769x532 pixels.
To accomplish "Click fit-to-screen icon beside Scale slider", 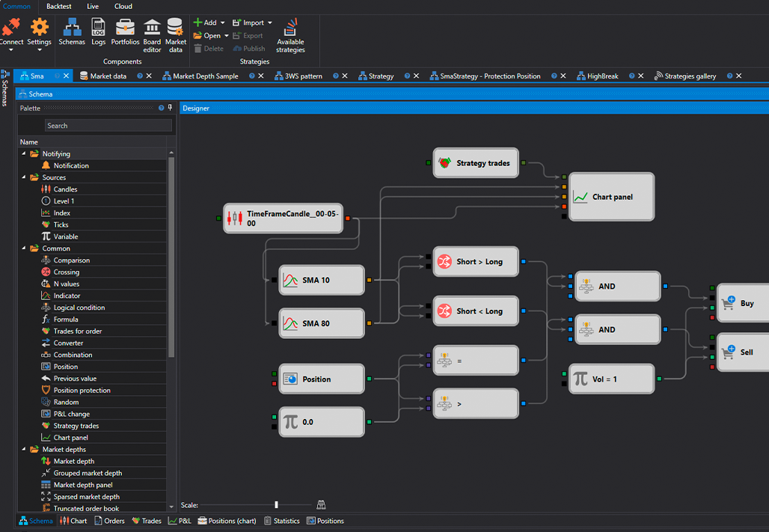I will 321,505.
